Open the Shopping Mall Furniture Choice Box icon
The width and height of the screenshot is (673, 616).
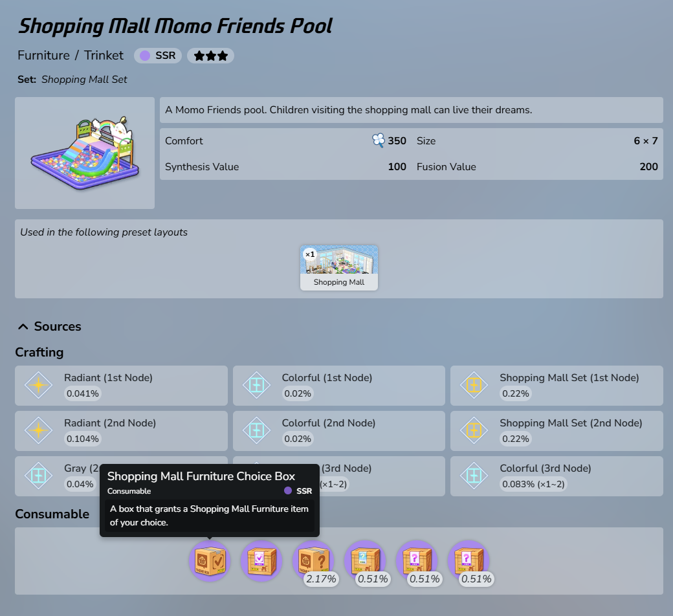(210, 560)
